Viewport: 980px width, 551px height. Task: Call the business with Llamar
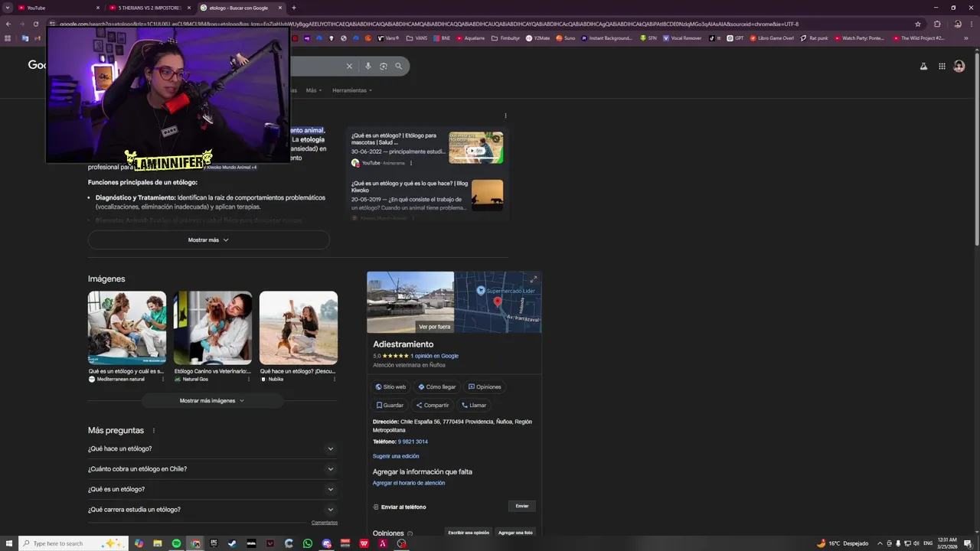[x=474, y=406]
